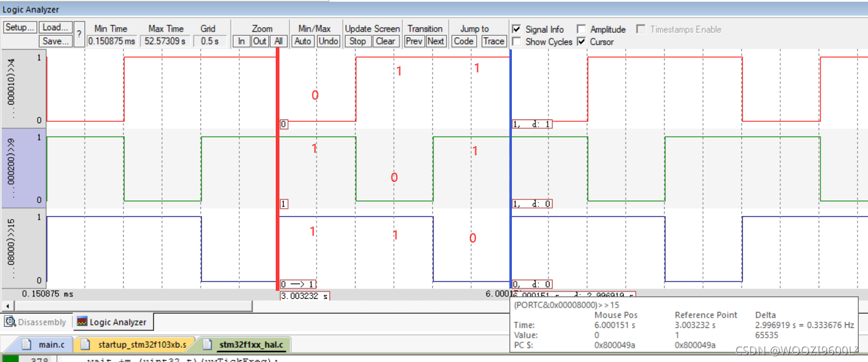The width and height of the screenshot is (868, 362).
Task: Click the 3.003232 s time label
Action: [x=305, y=296]
